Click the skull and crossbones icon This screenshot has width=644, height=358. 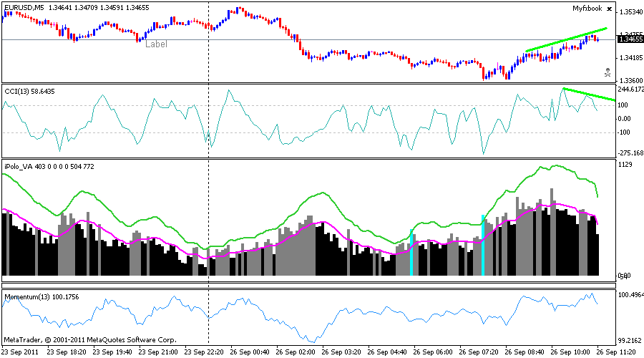pyautogui.click(x=607, y=72)
